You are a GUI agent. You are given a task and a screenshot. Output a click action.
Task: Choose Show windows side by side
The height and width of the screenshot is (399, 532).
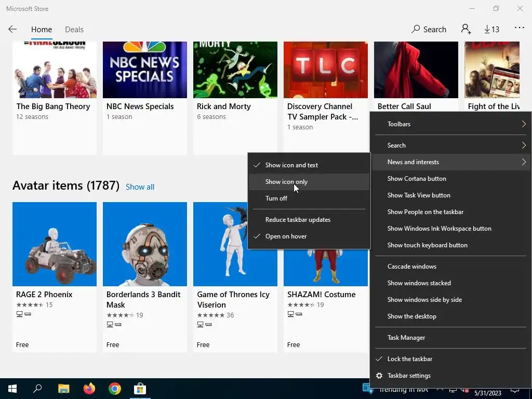click(x=451, y=300)
